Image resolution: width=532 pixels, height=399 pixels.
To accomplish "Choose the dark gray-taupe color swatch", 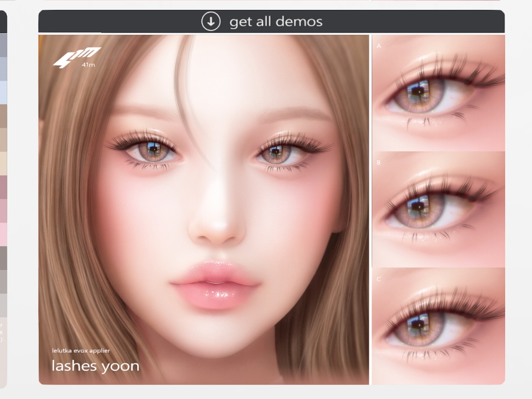I will click(x=3, y=258).
